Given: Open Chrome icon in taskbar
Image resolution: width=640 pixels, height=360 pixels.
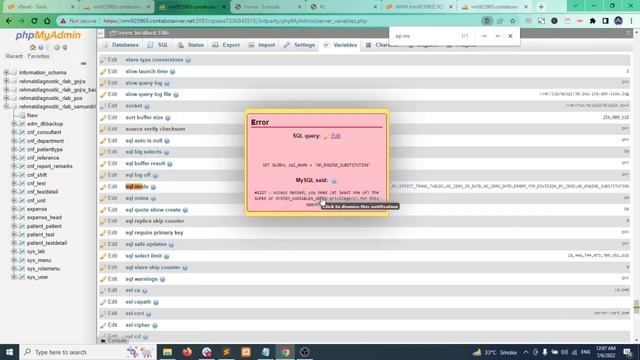Looking at the screenshot, I should click(285, 352).
